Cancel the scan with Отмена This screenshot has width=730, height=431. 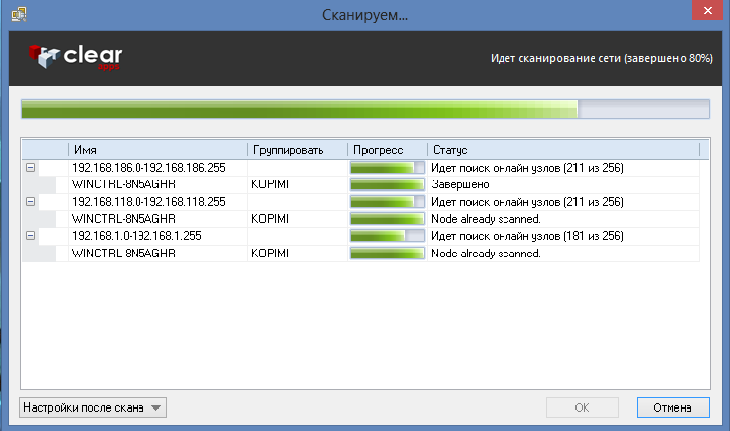673,408
